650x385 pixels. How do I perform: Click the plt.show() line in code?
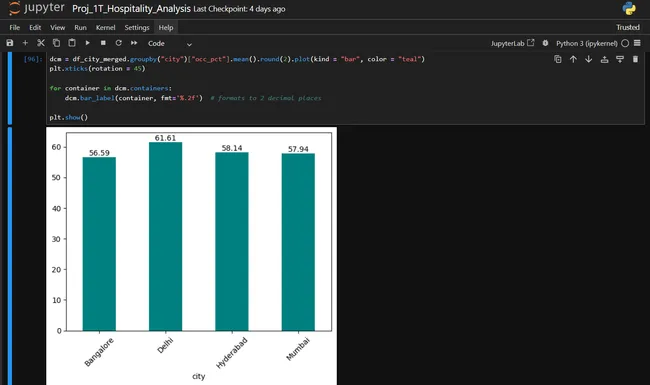click(x=68, y=117)
